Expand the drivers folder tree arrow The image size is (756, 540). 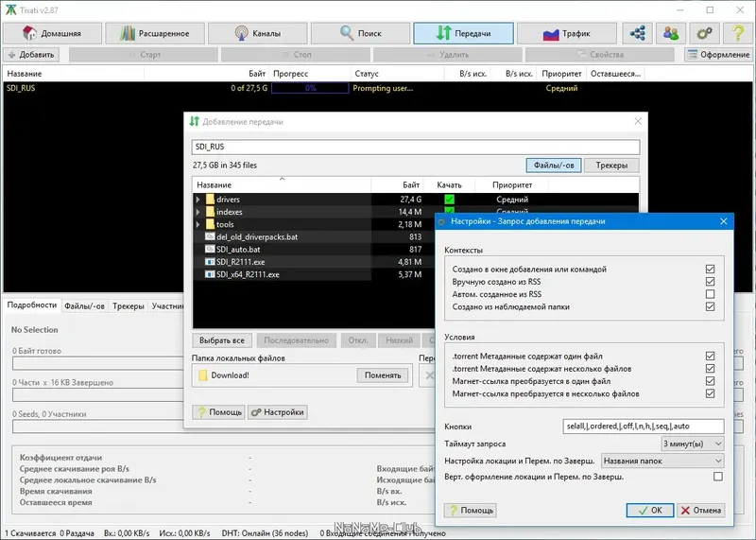pyautogui.click(x=198, y=200)
